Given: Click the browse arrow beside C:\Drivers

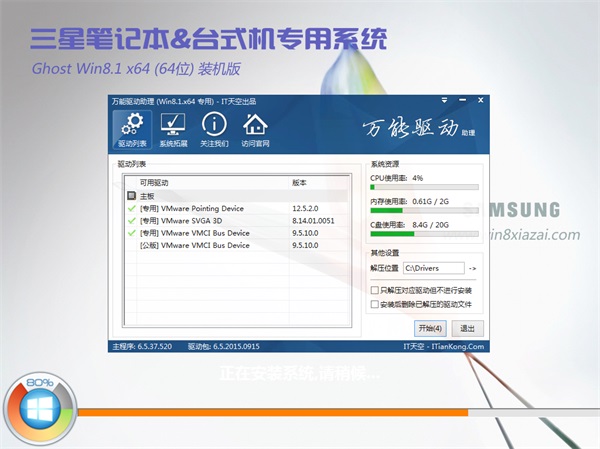Looking at the screenshot, I should tap(473, 268).
